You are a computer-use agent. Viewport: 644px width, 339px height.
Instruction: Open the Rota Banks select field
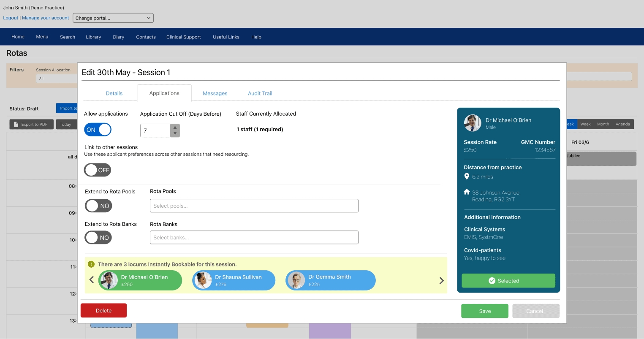[254, 237]
